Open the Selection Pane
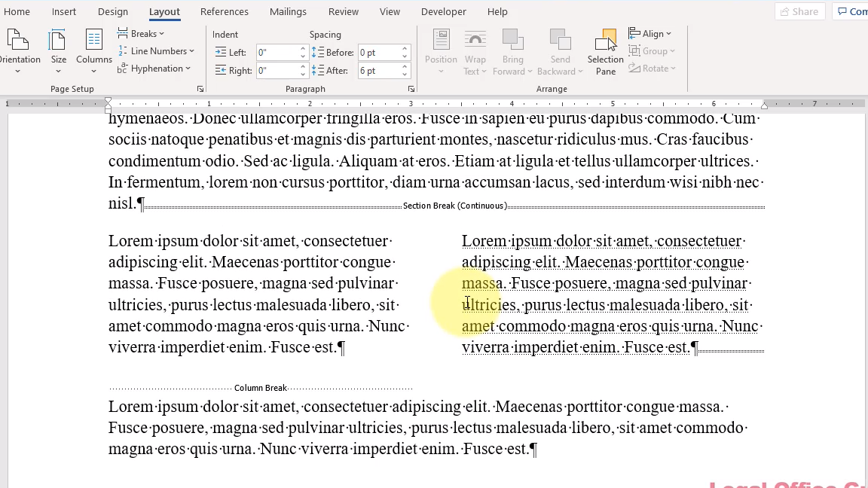This screenshot has height=488, width=868. pos(605,51)
